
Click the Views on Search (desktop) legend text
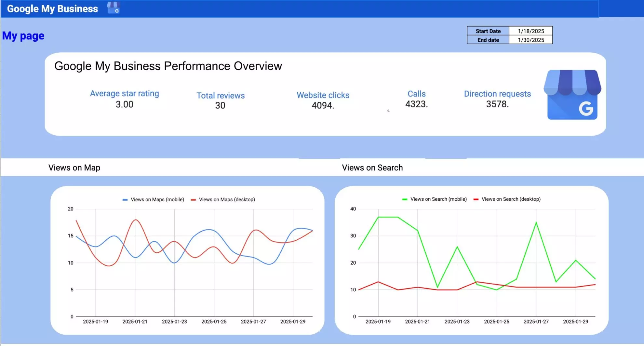click(511, 199)
